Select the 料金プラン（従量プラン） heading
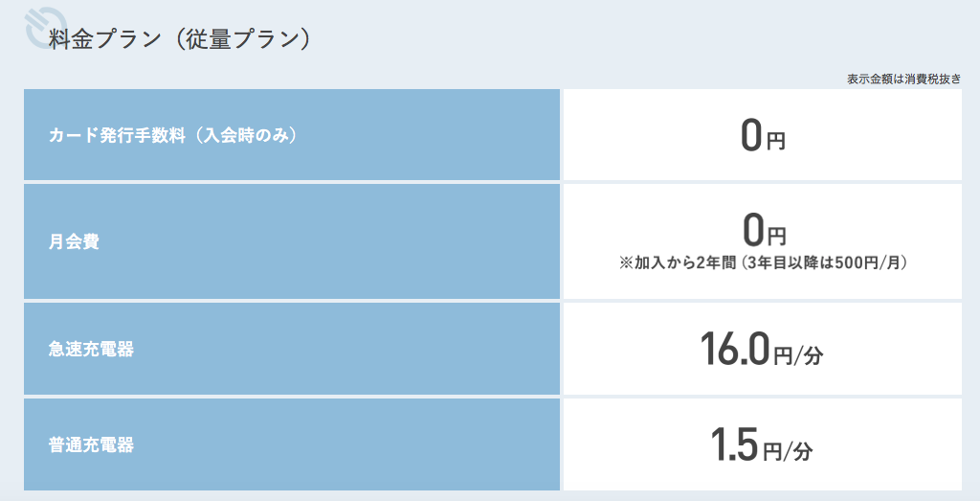 point(179,38)
